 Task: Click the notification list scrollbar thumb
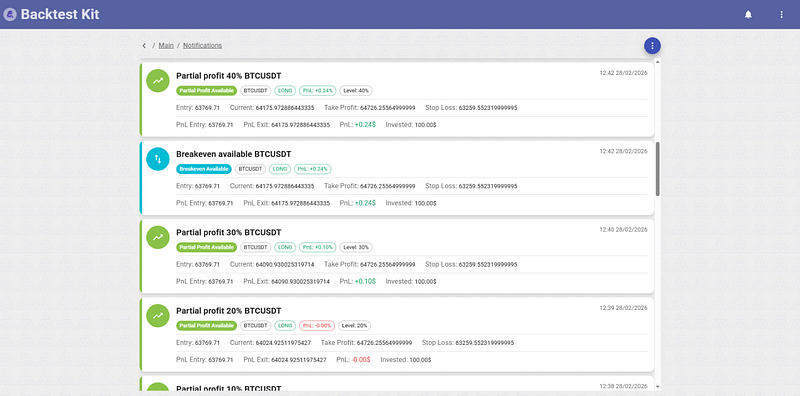tap(658, 169)
